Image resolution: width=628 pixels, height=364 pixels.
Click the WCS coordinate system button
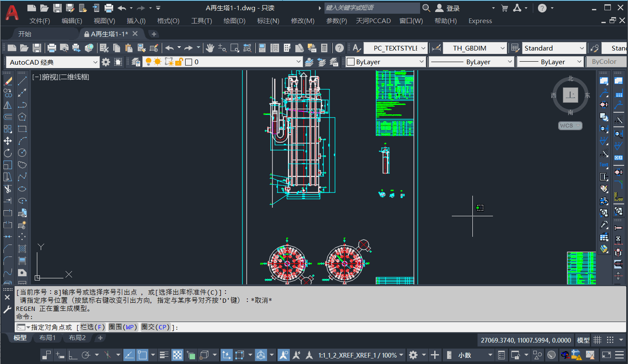coord(570,125)
